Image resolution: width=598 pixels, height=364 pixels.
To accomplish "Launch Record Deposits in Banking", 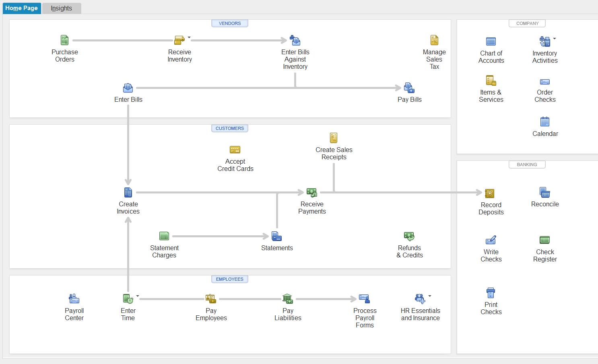I will [489, 193].
